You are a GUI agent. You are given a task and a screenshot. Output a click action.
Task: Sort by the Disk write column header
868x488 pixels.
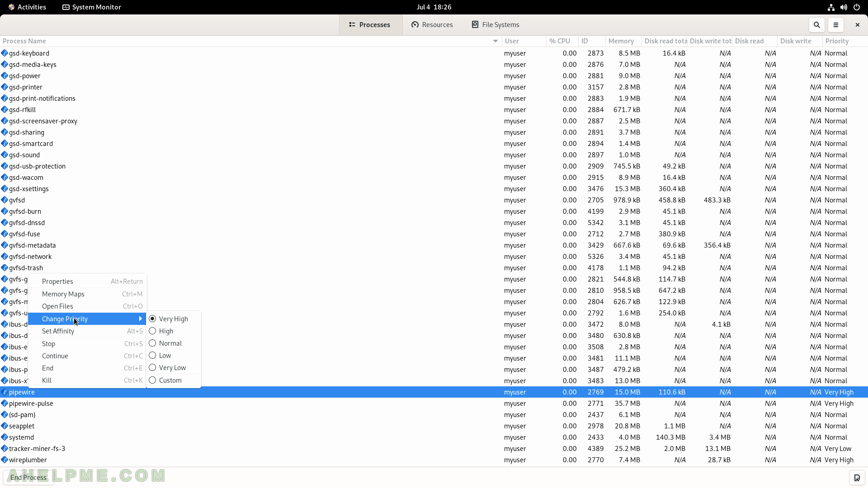pos(800,41)
